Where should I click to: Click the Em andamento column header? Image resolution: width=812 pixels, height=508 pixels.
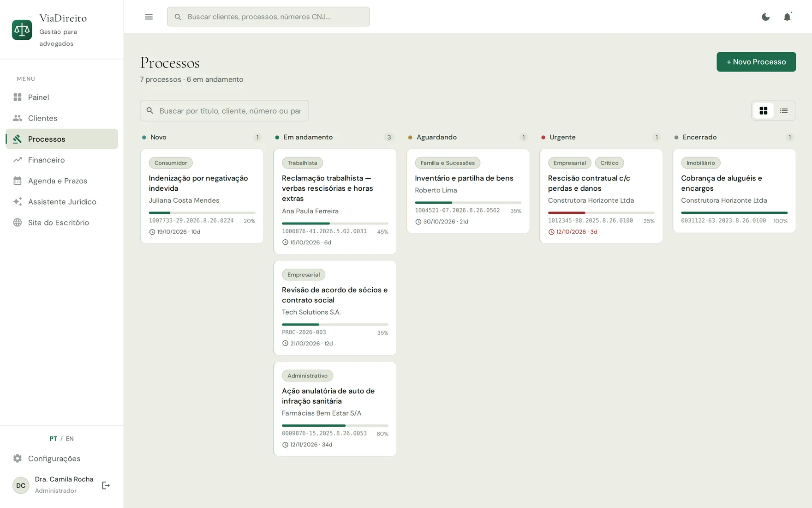coord(335,138)
